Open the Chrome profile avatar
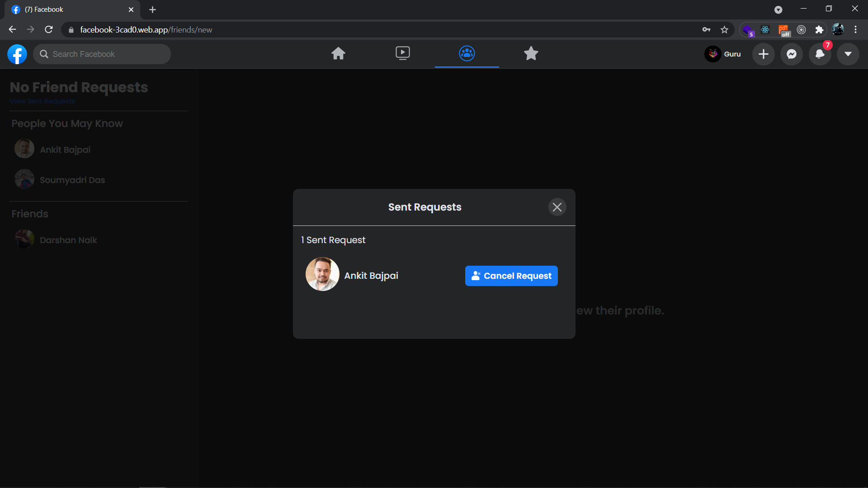868x488 pixels. [x=838, y=30]
